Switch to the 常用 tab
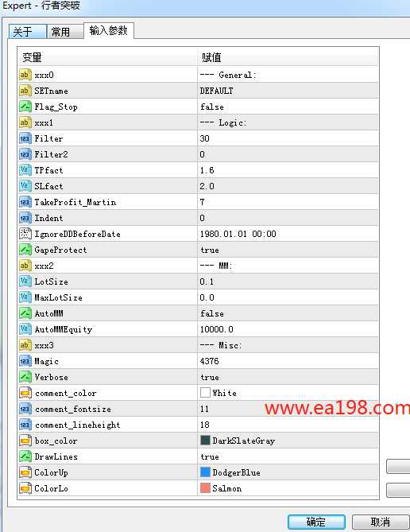410x532 pixels. [65, 32]
